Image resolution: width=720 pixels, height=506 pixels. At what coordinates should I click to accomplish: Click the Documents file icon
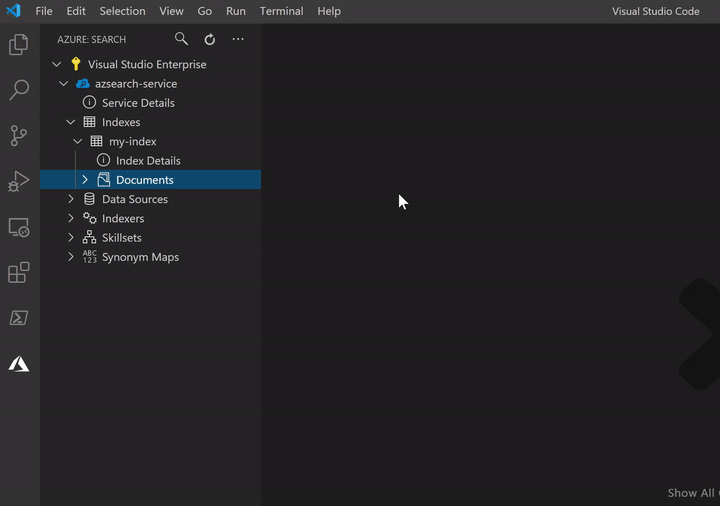point(104,180)
